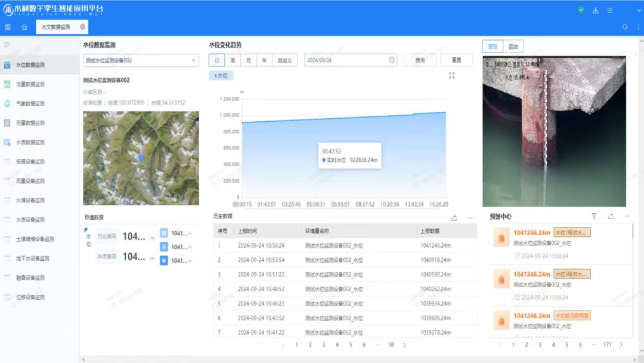Click the 查询 button

point(420,60)
